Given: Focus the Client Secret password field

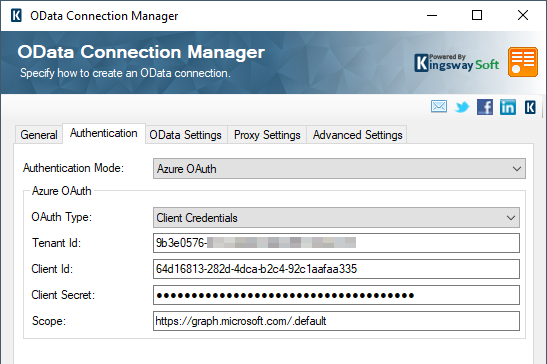Looking at the screenshot, I should [336, 295].
